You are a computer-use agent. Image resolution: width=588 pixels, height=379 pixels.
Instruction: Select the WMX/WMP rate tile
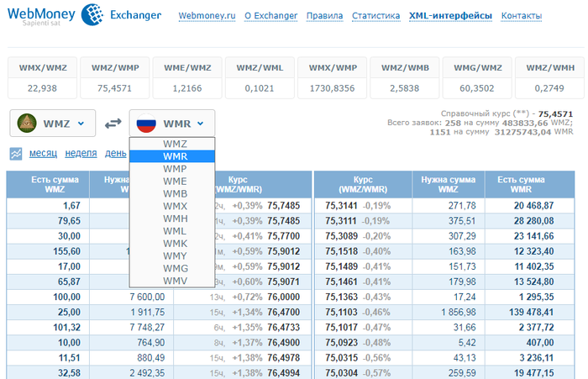click(333, 77)
